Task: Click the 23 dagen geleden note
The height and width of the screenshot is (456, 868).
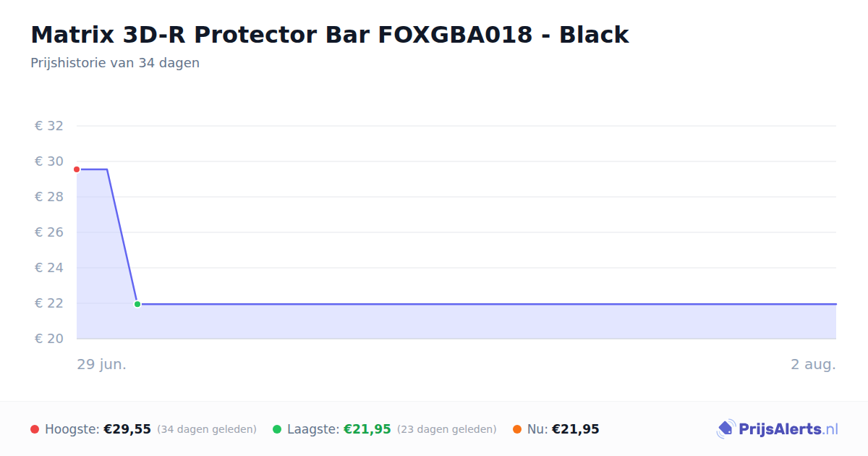Action: 447,429
